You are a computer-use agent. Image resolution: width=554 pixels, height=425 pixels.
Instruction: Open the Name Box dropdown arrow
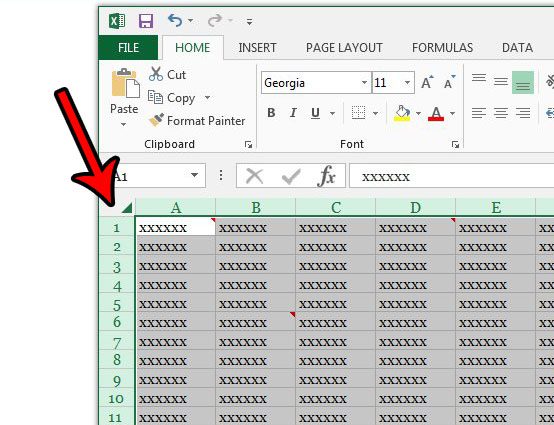tap(194, 175)
